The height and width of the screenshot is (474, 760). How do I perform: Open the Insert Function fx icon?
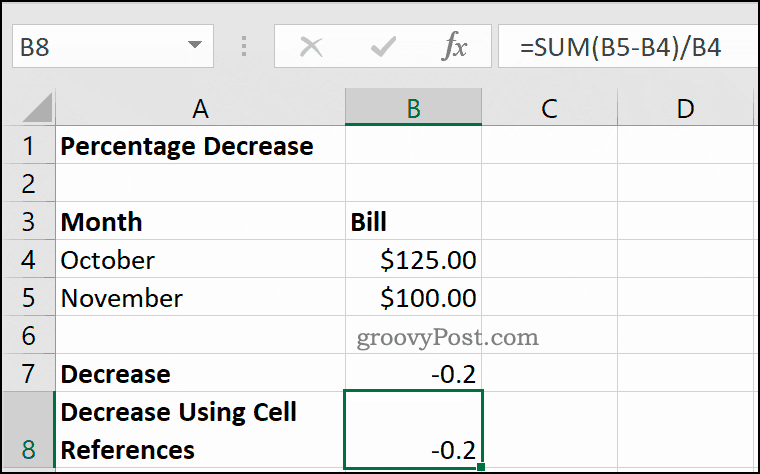tap(455, 47)
